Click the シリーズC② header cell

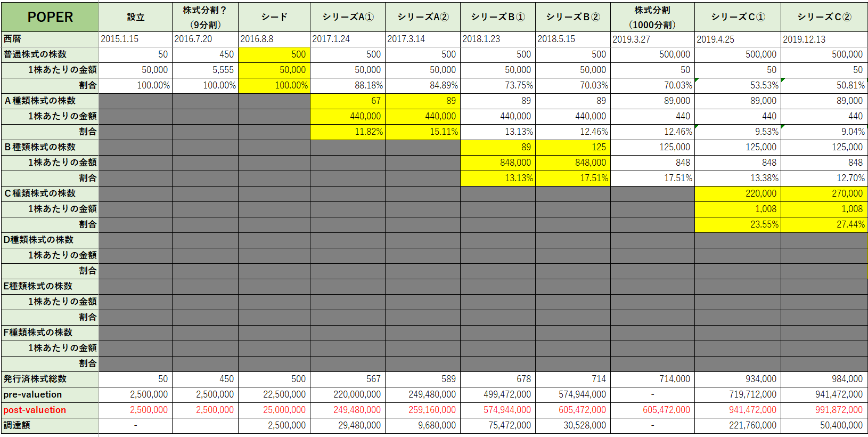[824, 17]
